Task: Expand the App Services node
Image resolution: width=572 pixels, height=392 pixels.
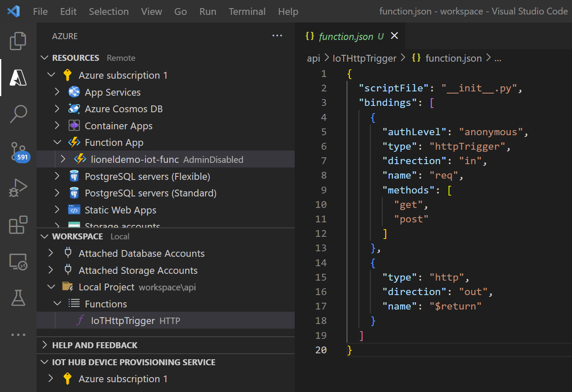Action: pos(57,91)
